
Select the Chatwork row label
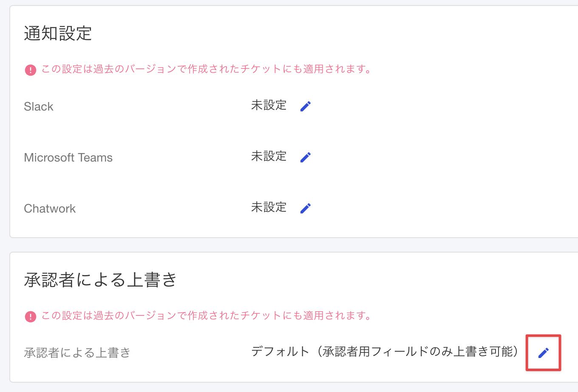50,209
